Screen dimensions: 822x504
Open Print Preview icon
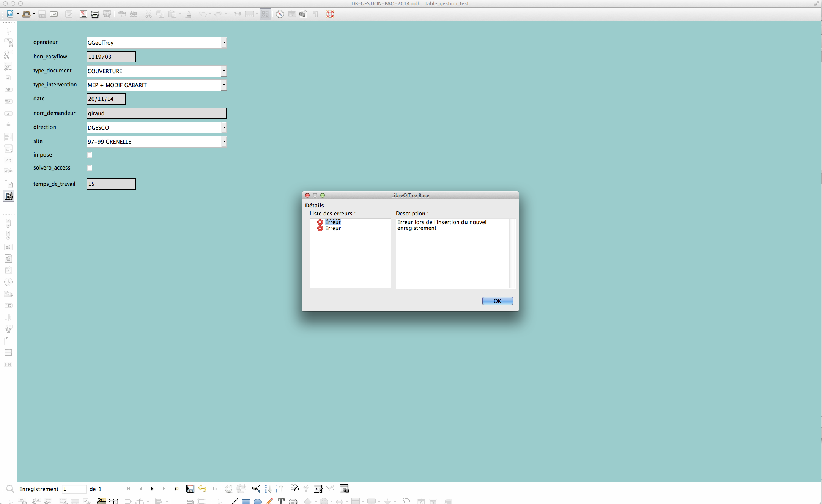[107, 14]
